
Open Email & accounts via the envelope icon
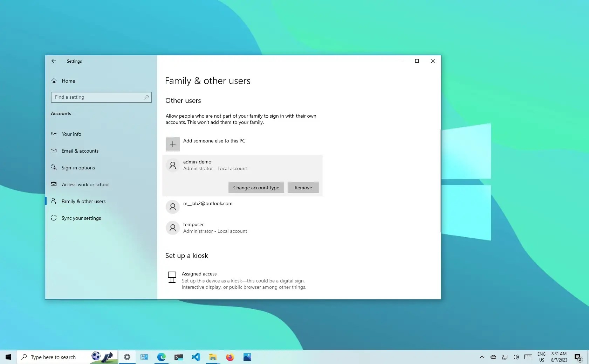(x=54, y=150)
